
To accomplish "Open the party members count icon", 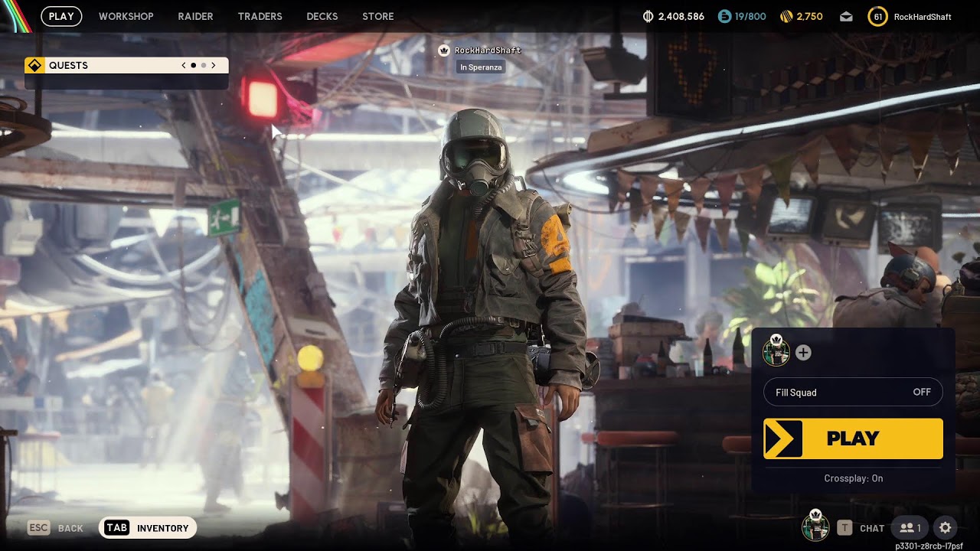I will click(910, 528).
